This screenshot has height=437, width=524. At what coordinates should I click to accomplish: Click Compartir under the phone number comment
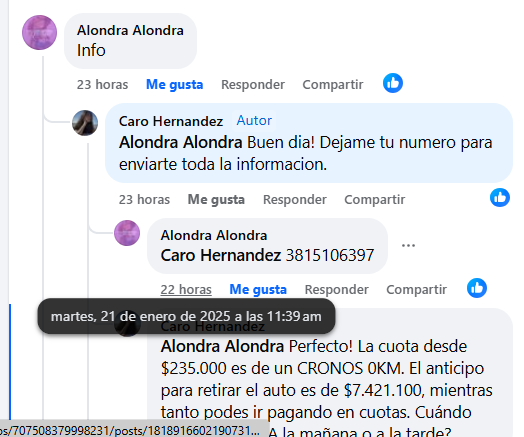point(416,289)
